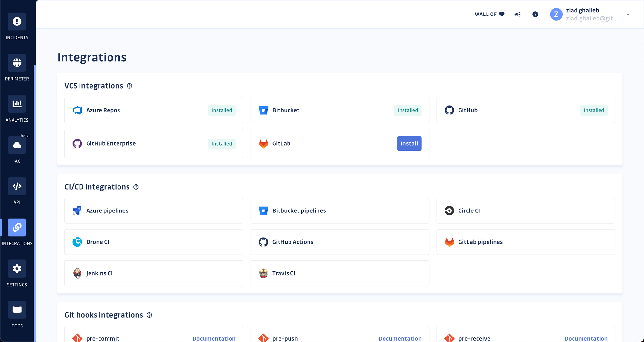Image resolution: width=644 pixels, height=342 pixels.
Task: Click the ziad ghalleb avatar
Action: coord(556,14)
